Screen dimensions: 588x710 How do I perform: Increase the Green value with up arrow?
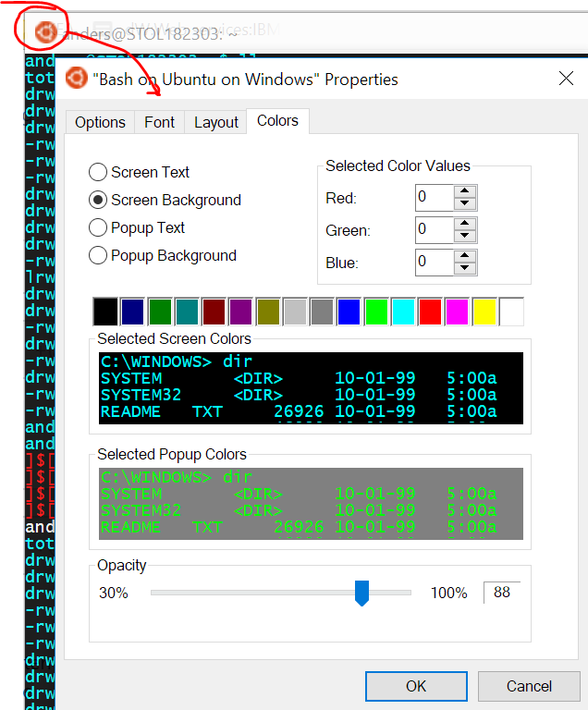464,223
